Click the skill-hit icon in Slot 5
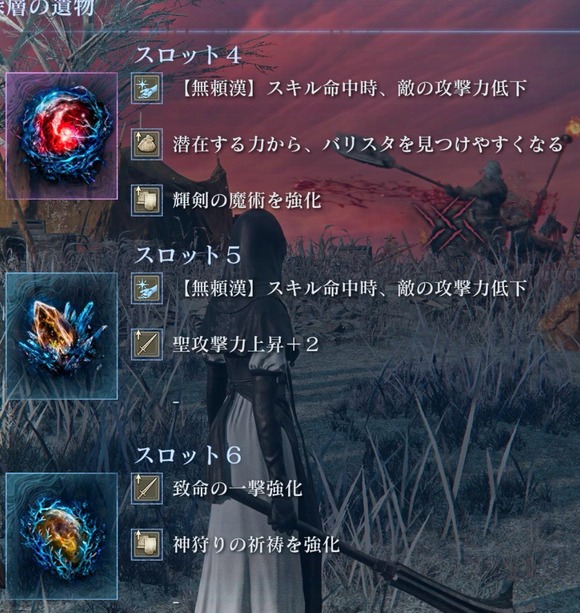 tap(147, 289)
